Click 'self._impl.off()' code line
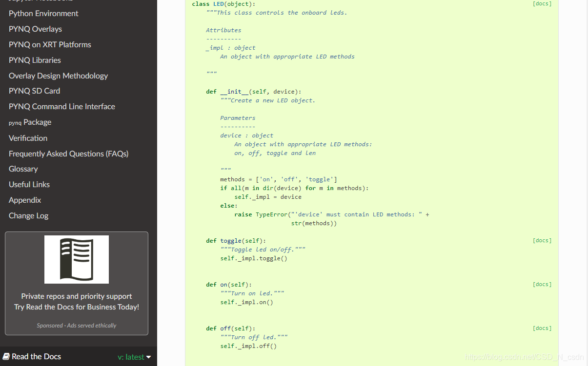 (x=248, y=346)
